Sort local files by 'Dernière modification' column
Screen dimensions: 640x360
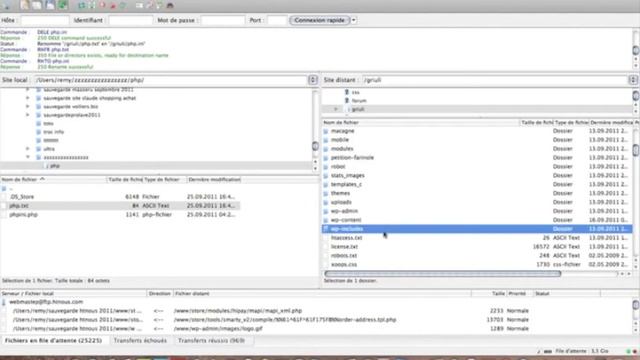(x=214, y=180)
